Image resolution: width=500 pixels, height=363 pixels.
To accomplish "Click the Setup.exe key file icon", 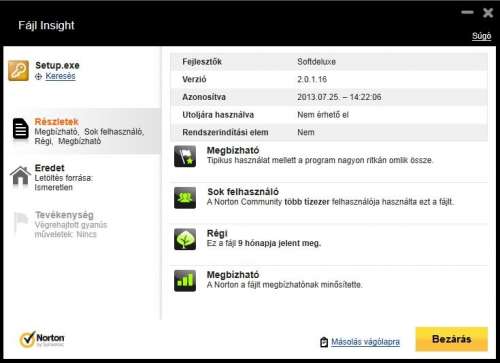I will [x=18, y=70].
